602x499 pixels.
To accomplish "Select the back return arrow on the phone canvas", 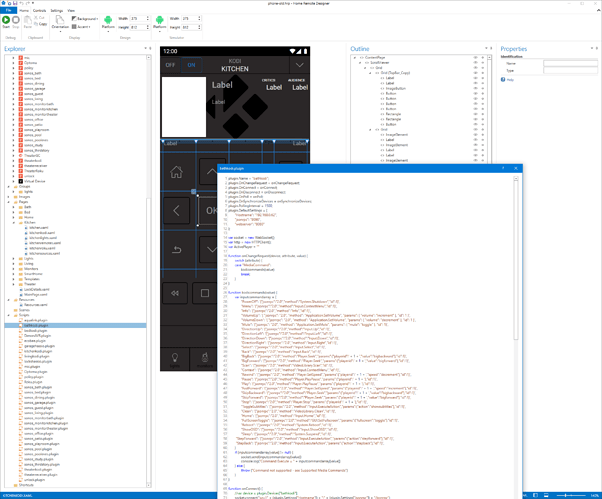I will [176, 250].
